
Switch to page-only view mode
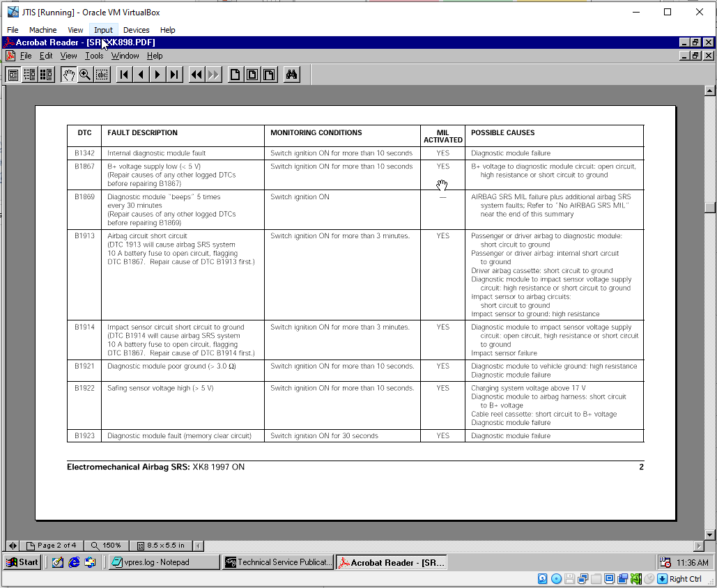[13, 75]
